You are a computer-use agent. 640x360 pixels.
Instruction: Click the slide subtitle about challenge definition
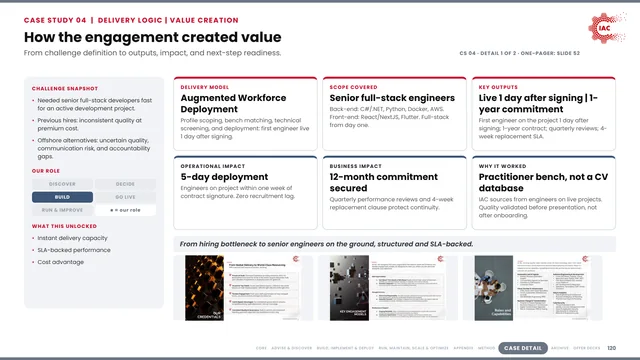(152, 53)
